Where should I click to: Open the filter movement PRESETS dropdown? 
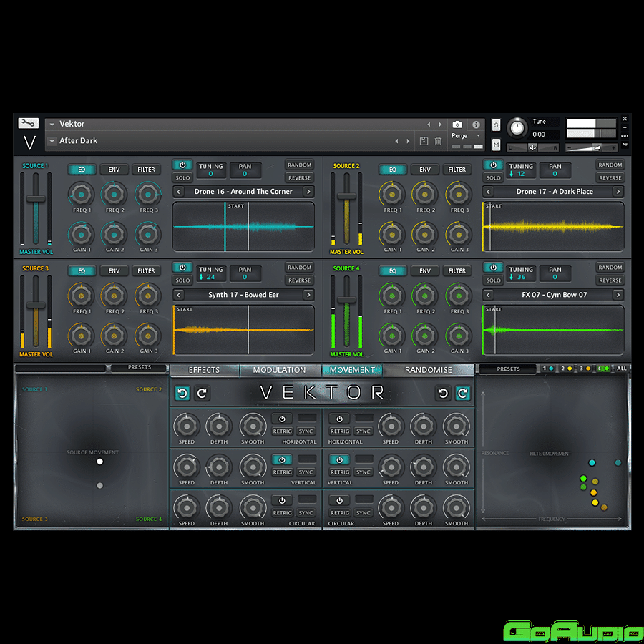tap(508, 369)
